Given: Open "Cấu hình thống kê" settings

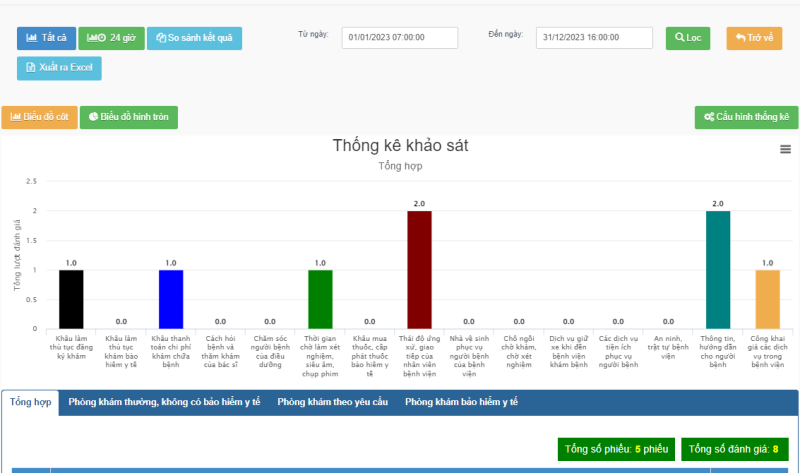Looking at the screenshot, I should pos(746,117).
